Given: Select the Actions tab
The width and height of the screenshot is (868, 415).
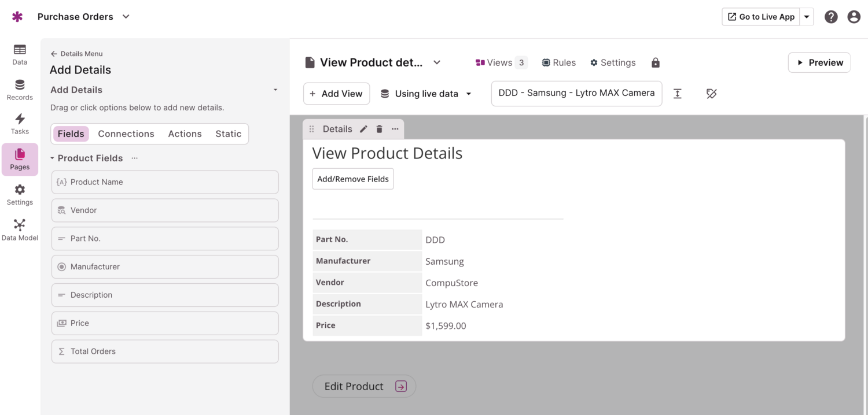Looking at the screenshot, I should [185, 134].
